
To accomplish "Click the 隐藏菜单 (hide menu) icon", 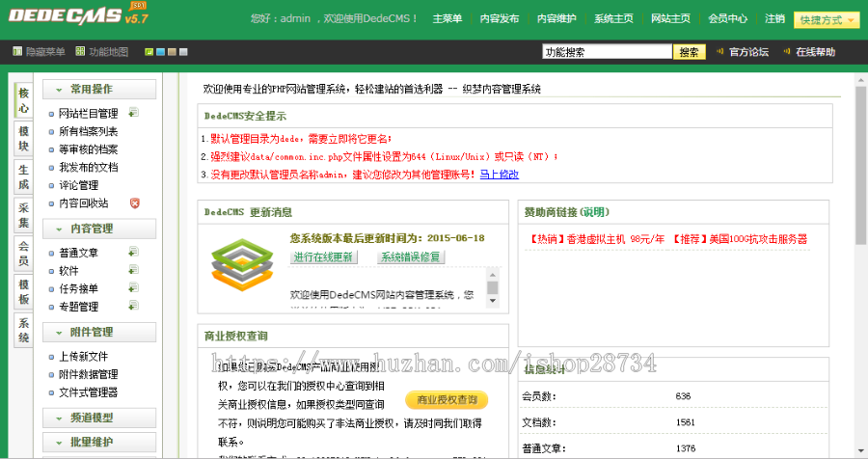I will click(x=17, y=51).
